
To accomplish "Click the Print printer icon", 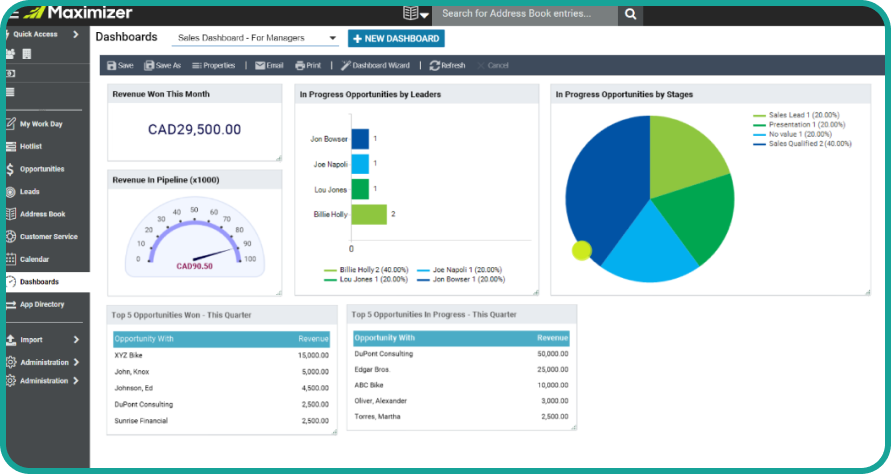I will [x=300, y=65].
